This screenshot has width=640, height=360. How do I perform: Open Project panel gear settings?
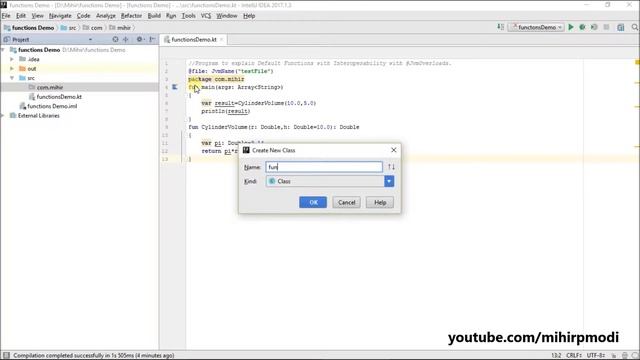[x=140, y=39]
